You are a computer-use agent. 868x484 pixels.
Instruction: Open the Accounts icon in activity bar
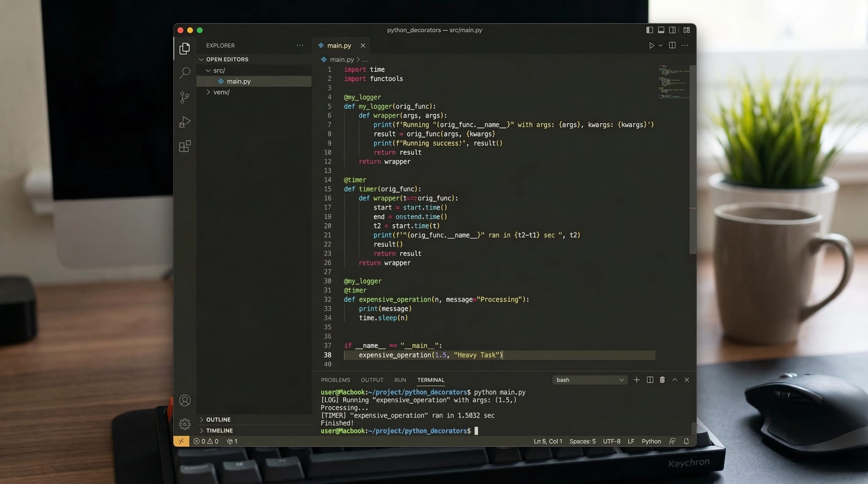pos(185,400)
